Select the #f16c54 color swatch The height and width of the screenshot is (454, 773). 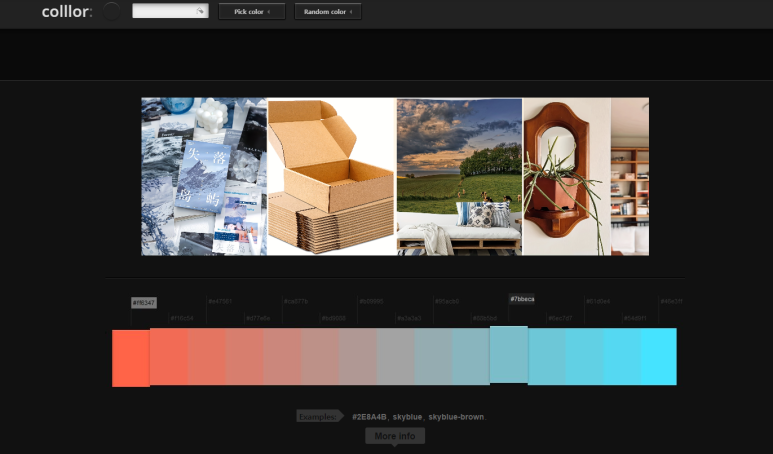click(169, 356)
